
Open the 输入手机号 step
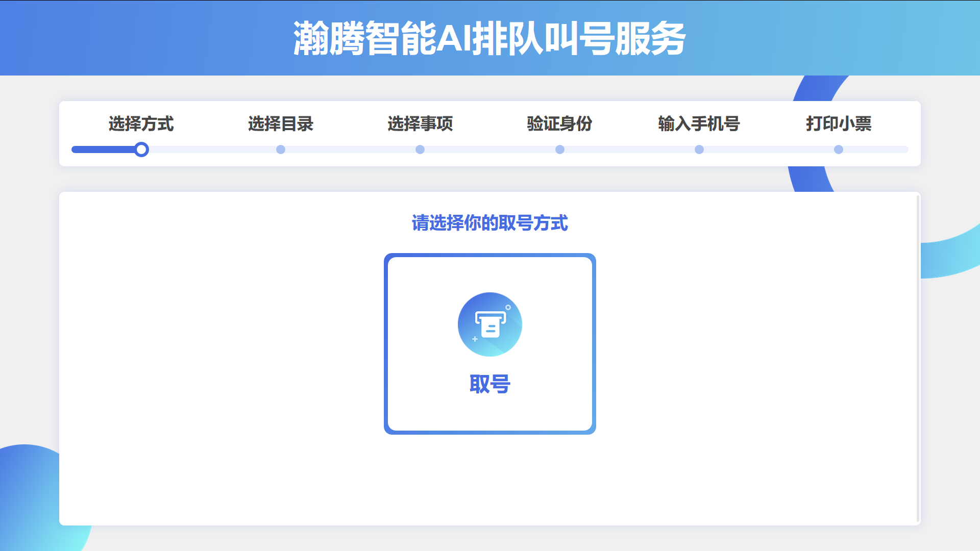[x=699, y=124]
